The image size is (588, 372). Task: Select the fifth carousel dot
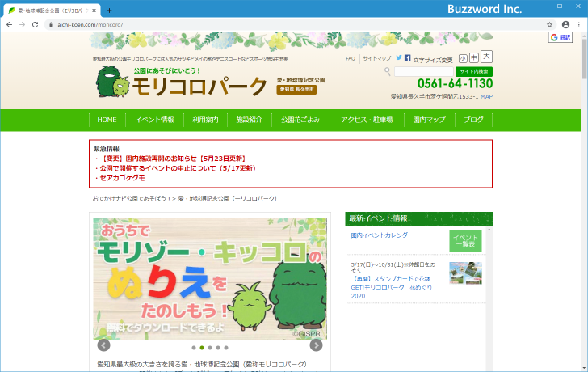click(226, 348)
